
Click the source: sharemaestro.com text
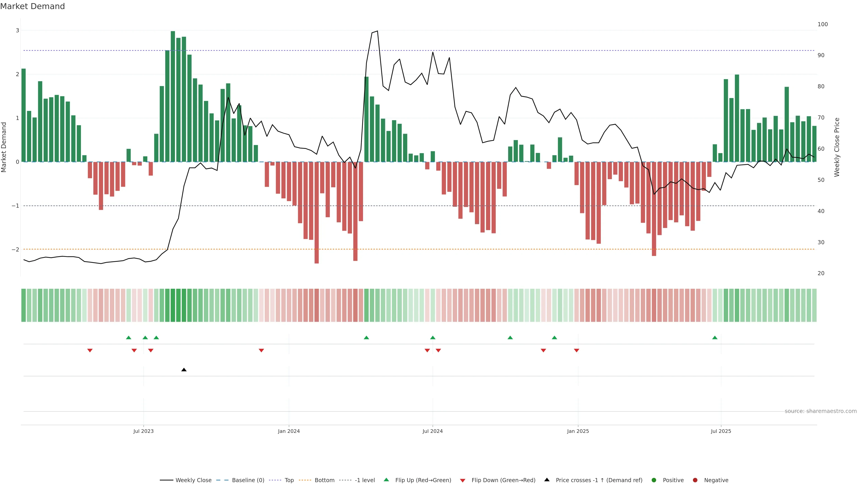coord(821,411)
